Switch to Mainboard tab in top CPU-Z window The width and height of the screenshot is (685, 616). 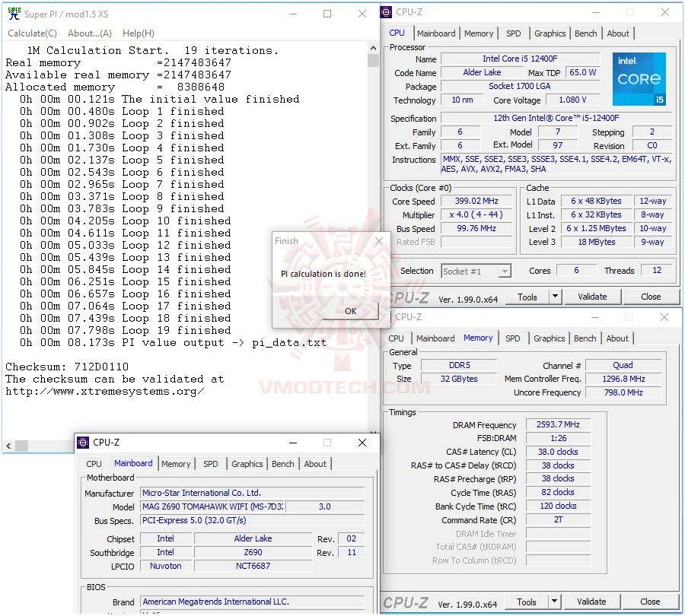pos(436,33)
